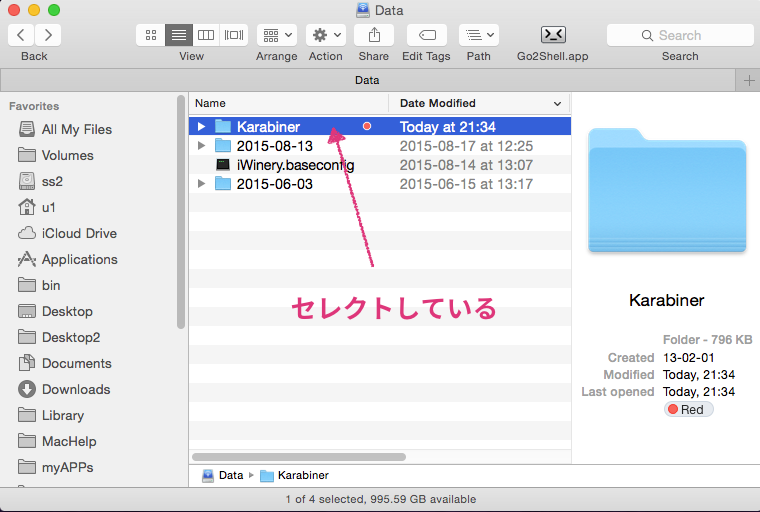This screenshot has height=512, width=760.
Task: Click the Search input field
Action: (680, 35)
